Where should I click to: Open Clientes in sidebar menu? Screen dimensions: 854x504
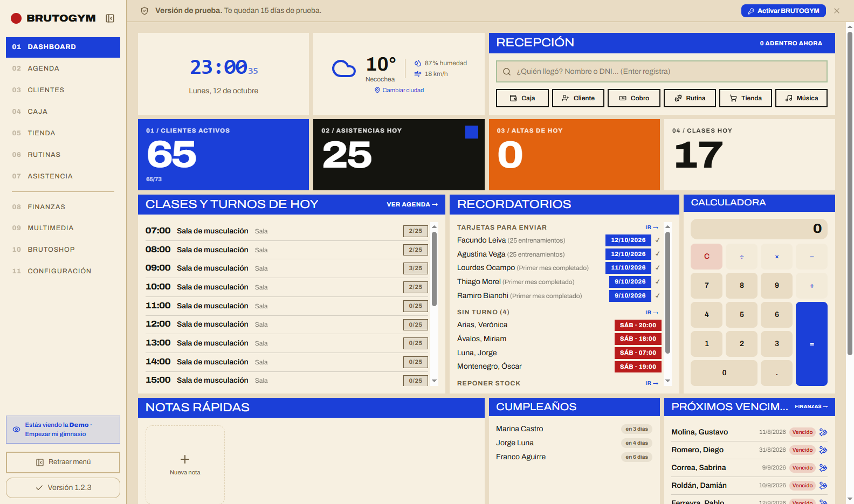63,90
